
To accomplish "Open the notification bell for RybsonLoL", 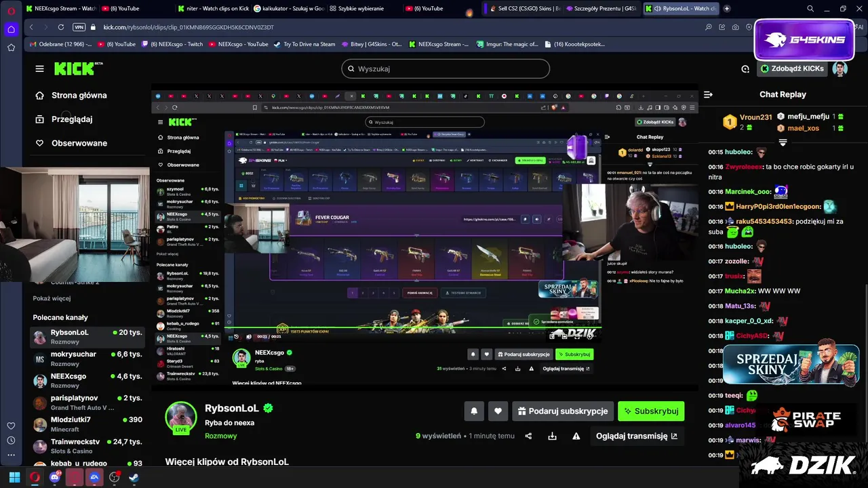I will (474, 411).
